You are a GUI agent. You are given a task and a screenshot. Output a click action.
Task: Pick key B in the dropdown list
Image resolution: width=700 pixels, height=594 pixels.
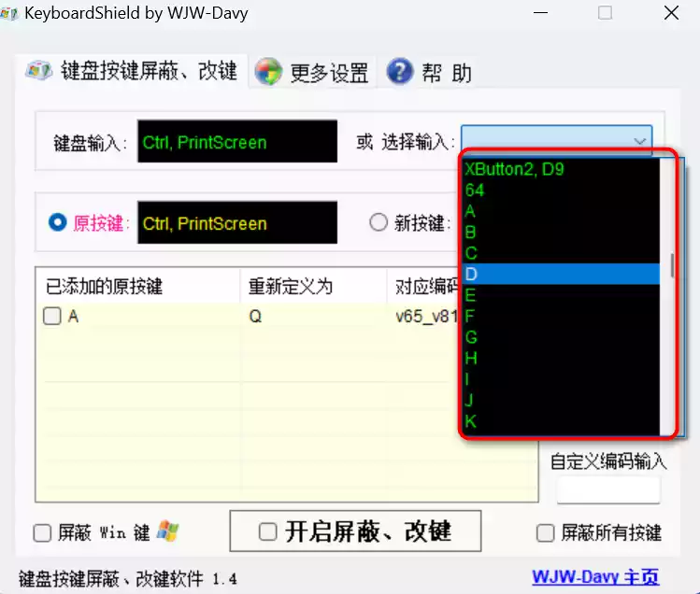562,232
